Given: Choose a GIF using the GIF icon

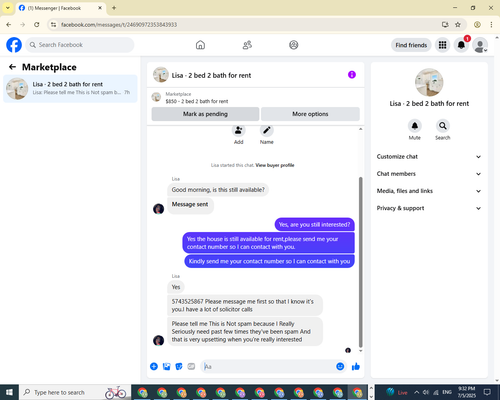Looking at the screenshot, I should [x=191, y=366].
